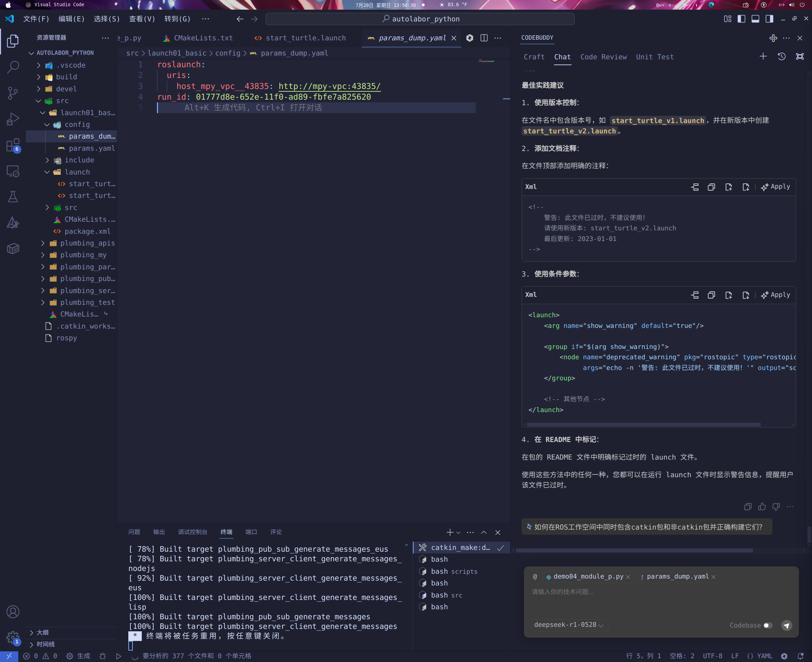Open the Search view in activity bar
812x662 pixels.
pyautogui.click(x=13, y=67)
